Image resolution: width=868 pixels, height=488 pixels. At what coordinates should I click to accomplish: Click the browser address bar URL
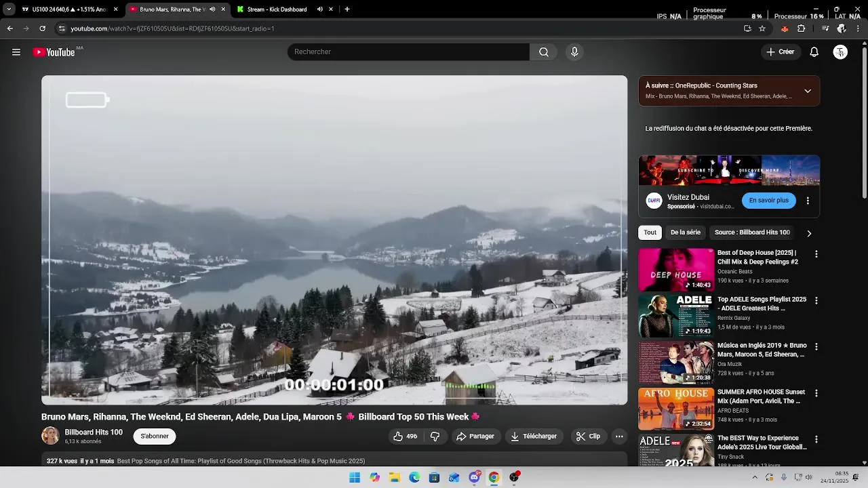click(x=173, y=28)
